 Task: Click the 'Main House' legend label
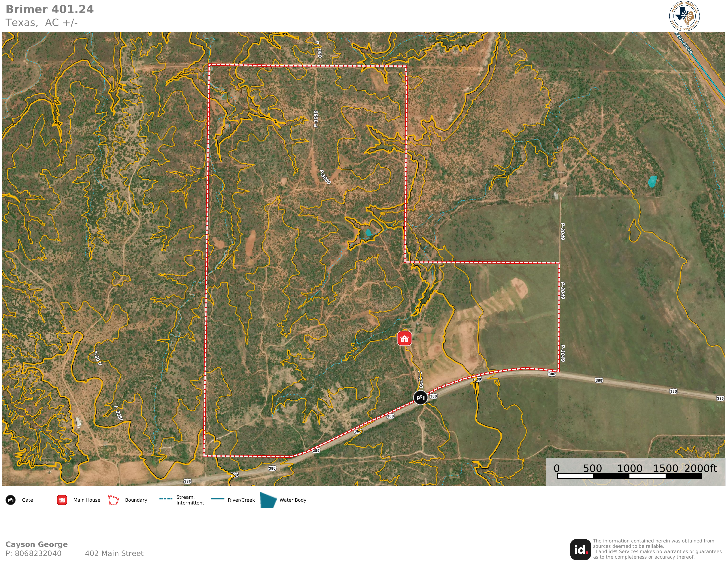87,500
